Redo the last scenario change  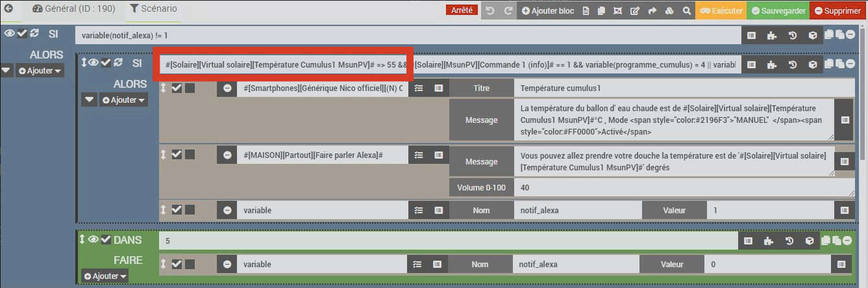point(508,10)
